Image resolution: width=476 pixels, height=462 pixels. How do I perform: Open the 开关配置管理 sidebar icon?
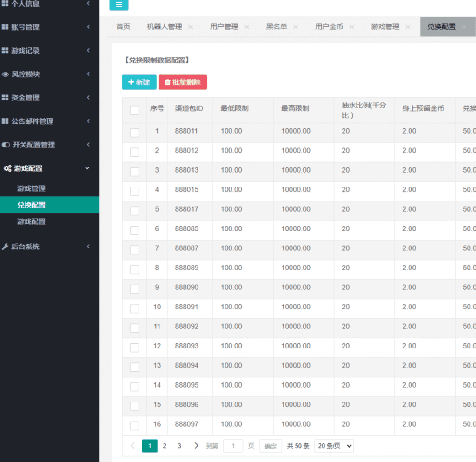(7, 145)
